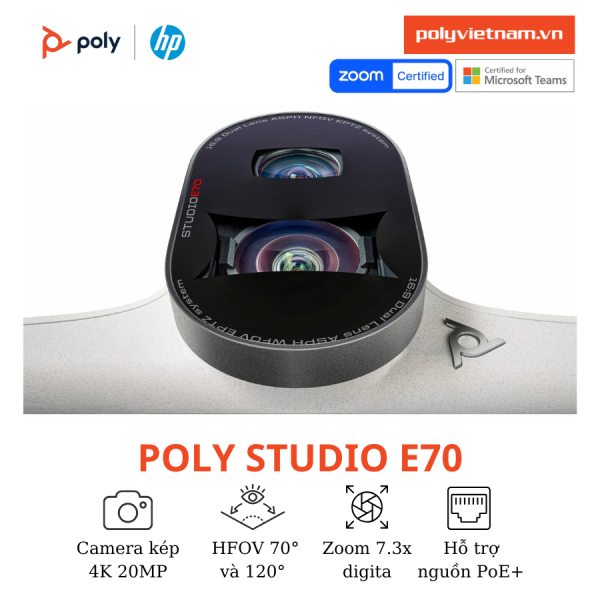Click the upper small camera lens

coord(297,163)
